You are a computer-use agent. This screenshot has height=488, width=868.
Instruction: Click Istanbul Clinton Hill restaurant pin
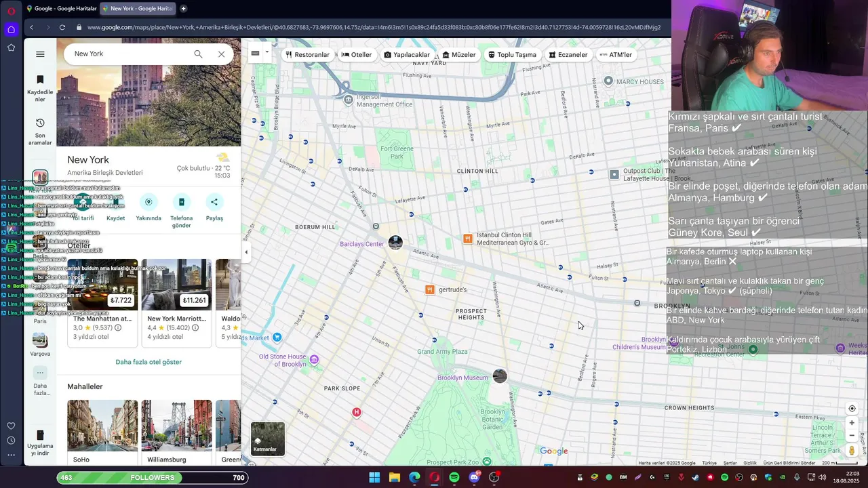(467, 239)
